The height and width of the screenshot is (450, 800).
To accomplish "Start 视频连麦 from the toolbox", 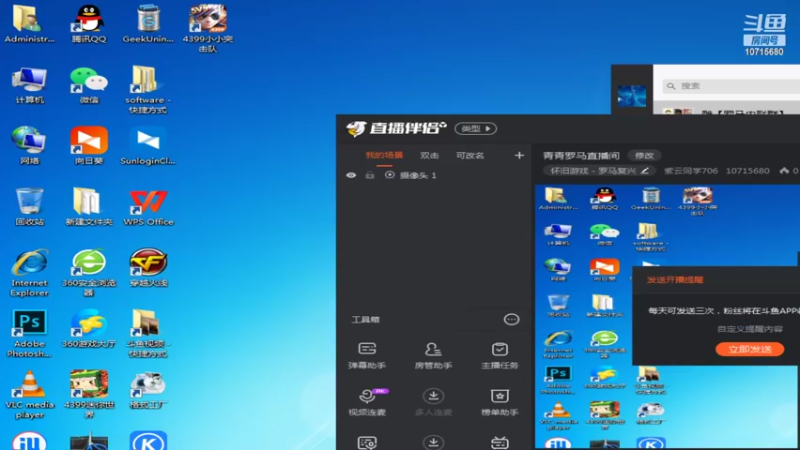I will click(x=367, y=402).
